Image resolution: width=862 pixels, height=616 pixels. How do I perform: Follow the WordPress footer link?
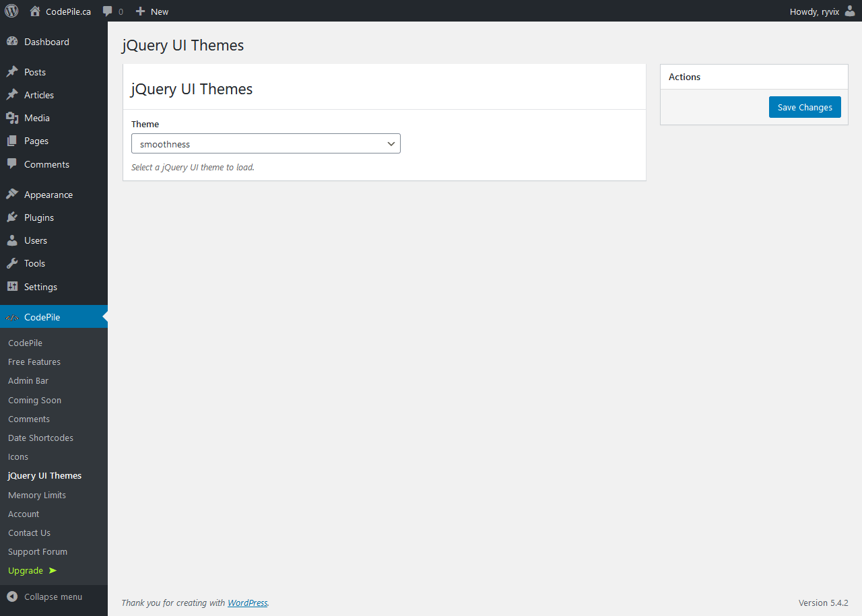coord(247,603)
